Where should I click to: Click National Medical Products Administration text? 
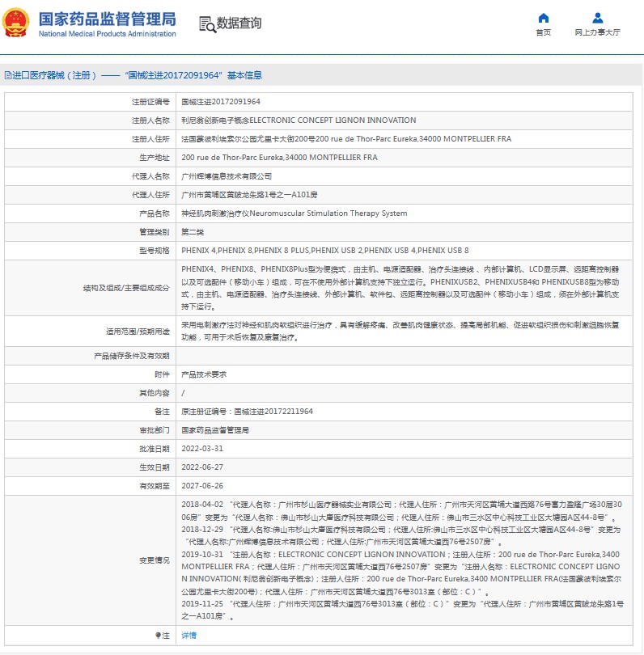coord(108,34)
